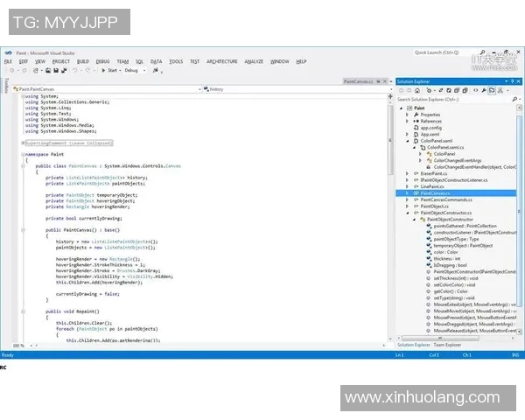The height and width of the screenshot is (420, 525).
Task: Toggle Preview Selected Items in Solution Explorer
Action: pyautogui.click(x=492, y=90)
